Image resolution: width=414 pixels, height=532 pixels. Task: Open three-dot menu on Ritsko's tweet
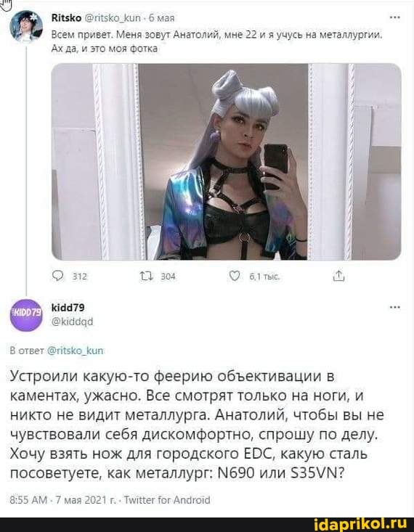tap(394, 17)
